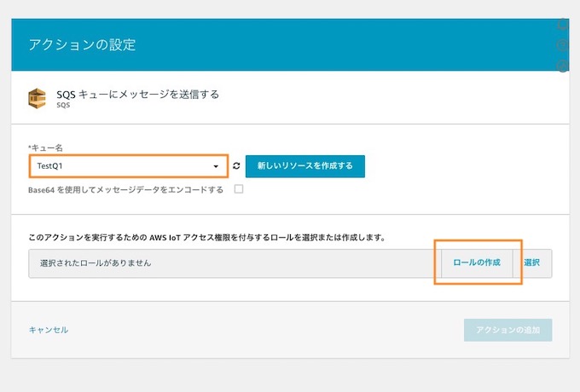The height and width of the screenshot is (392, 580).
Task: Click the アクションの追加 button
Action: [x=507, y=330]
